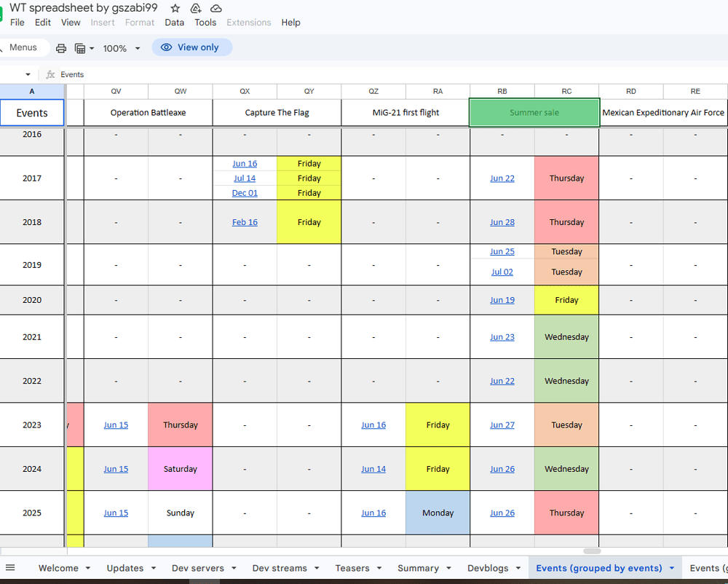Select the Mexican Expeditionary Air Force header

pos(663,112)
